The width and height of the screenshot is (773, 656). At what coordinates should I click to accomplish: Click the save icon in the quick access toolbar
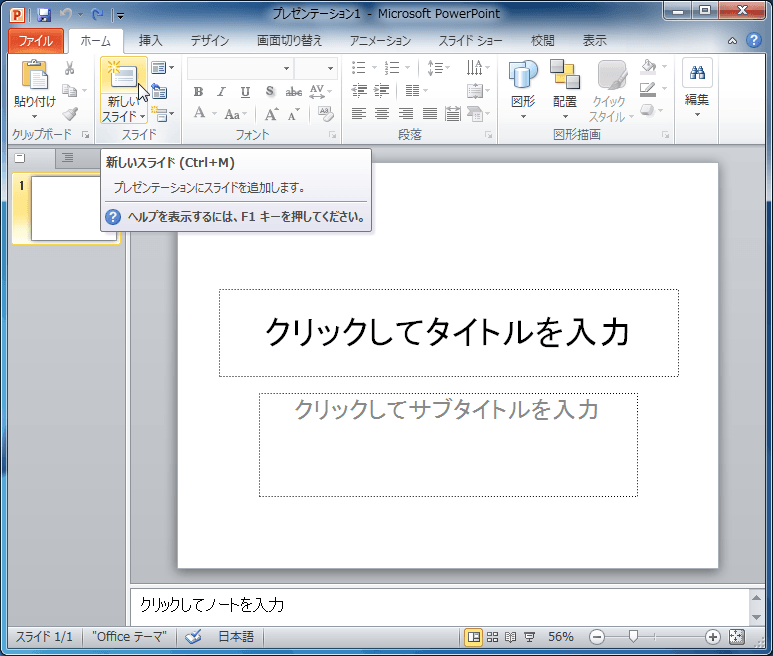click(x=44, y=15)
